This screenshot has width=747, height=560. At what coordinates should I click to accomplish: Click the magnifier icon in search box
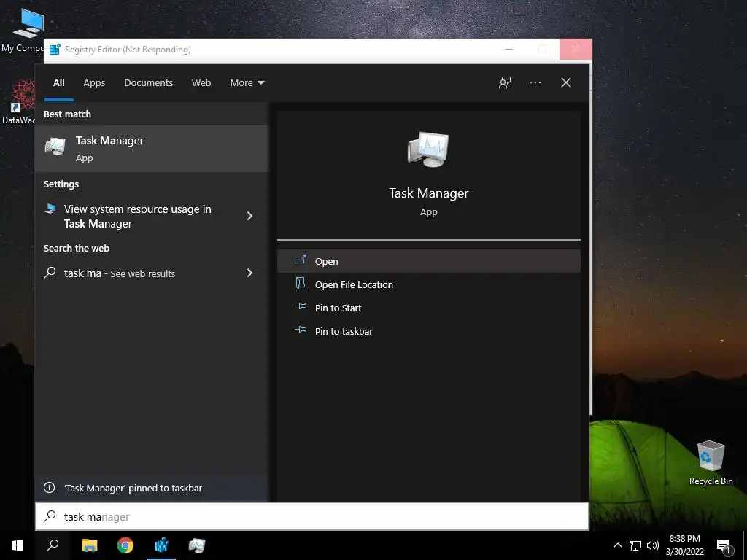50,516
